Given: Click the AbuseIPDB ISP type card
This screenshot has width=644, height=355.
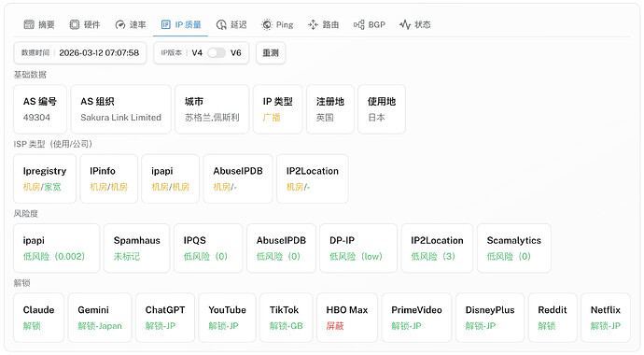Looking at the screenshot, I should tap(238, 178).
